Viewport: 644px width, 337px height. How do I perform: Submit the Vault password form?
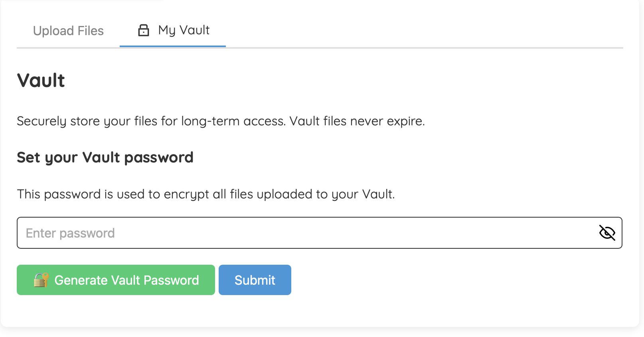coord(255,280)
